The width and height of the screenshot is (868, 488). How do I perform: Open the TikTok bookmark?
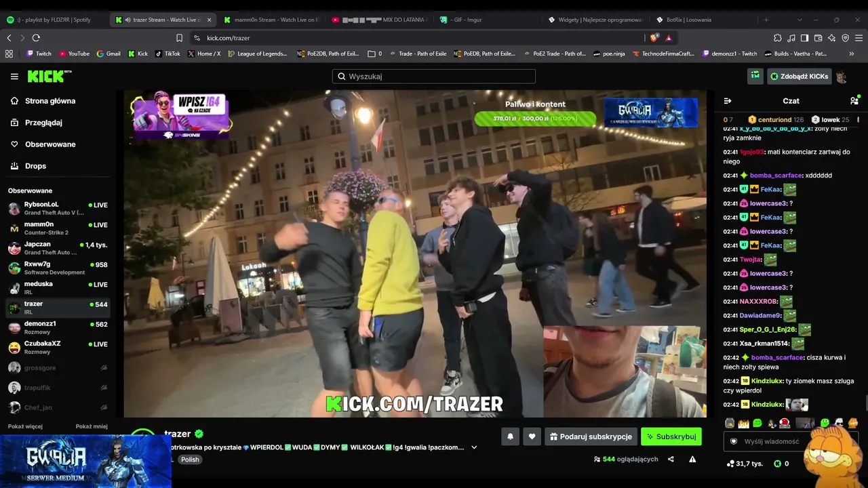[167, 54]
